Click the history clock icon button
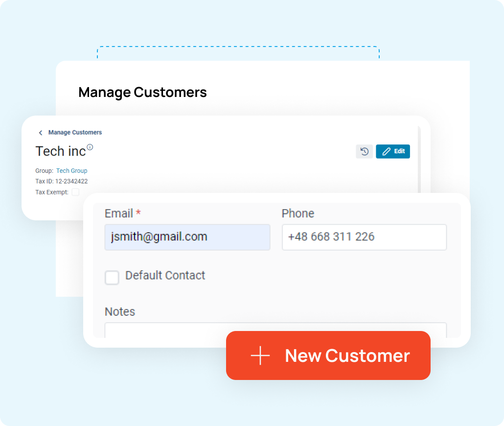Screen dimensions: 504x426 364,151
